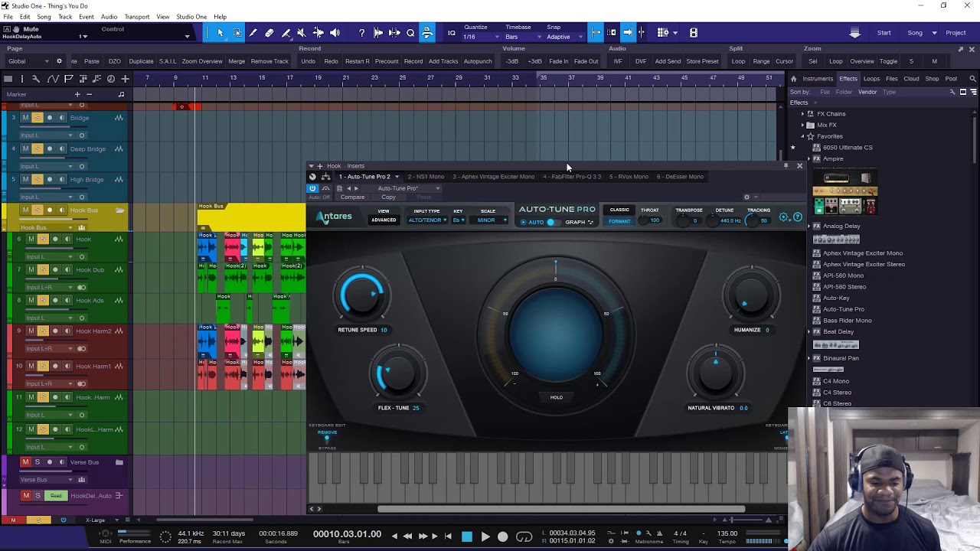This screenshot has height=551, width=980.
Task: Open the browser search magnifier icon
Action: [972, 78]
